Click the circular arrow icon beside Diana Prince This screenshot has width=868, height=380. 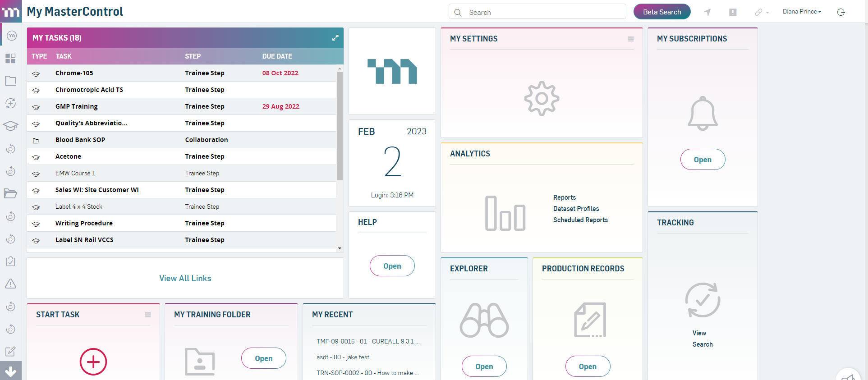(841, 12)
